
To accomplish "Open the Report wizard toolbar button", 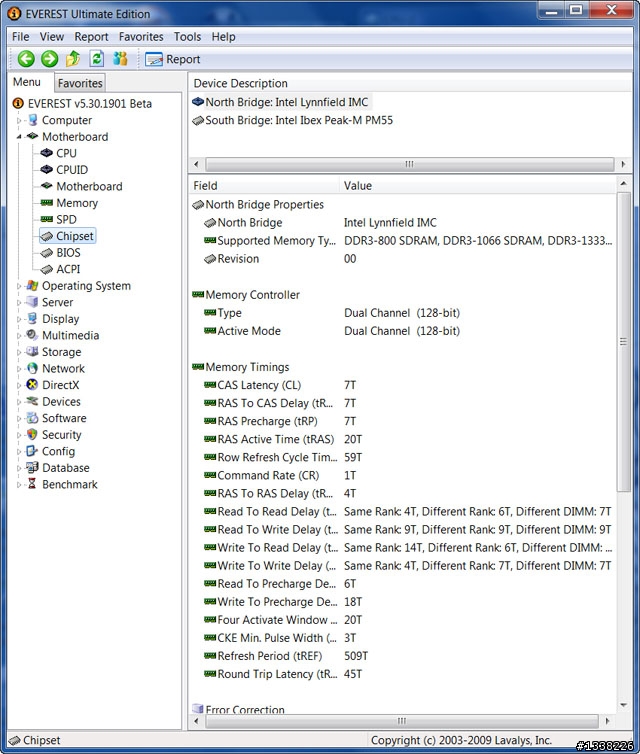I will pos(173,59).
